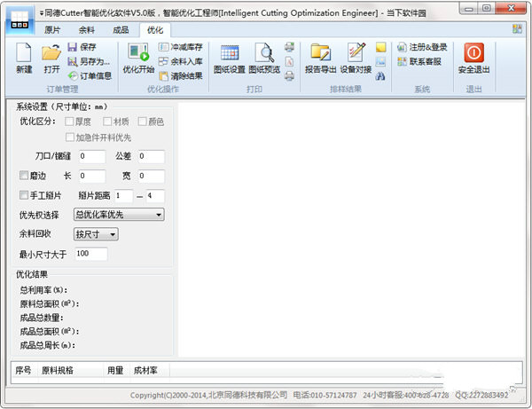Maximize the Cutter window
The width and height of the screenshot is (532, 409).
click(487, 8)
